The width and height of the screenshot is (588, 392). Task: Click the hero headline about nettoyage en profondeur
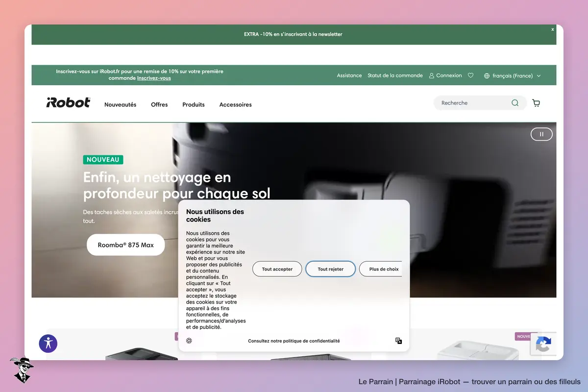(177, 185)
